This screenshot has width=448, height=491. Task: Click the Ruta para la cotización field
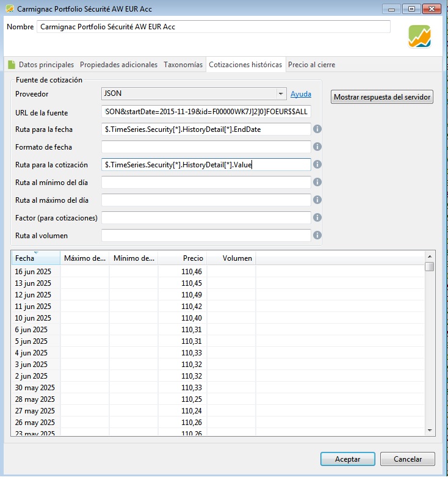click(x=206, y=164)
